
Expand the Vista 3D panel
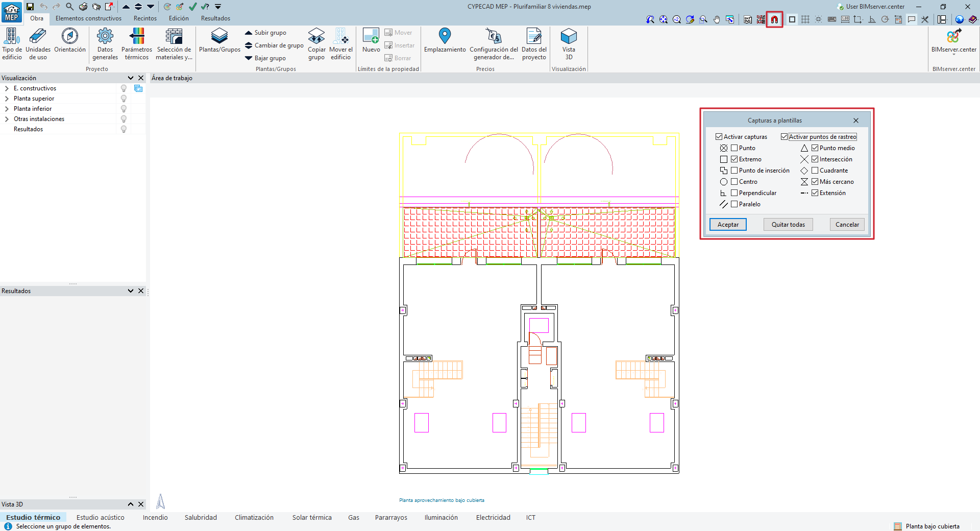tap(131, 504)
